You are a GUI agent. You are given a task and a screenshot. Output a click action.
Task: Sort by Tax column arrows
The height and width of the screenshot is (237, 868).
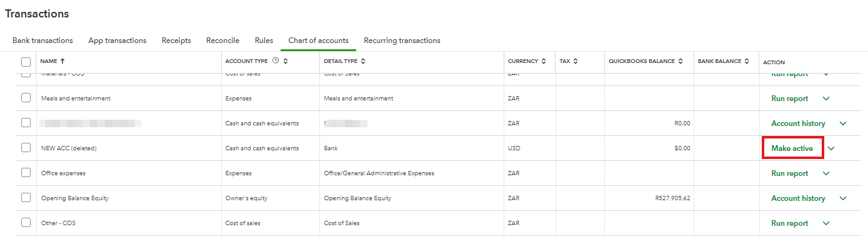[x=576, y=61]
